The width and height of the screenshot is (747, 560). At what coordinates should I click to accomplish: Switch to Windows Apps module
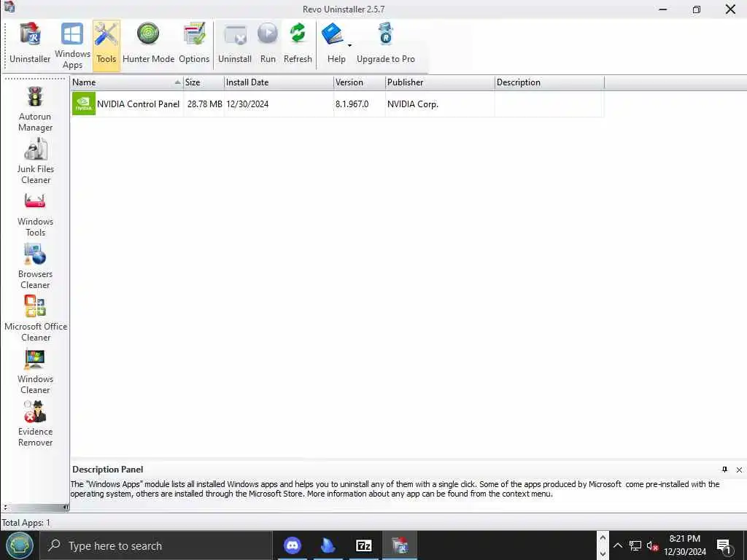72,44
